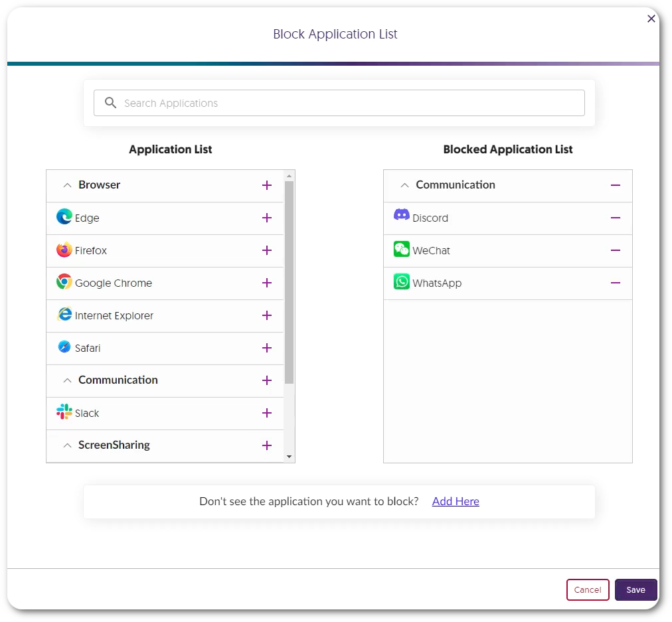The image size is (672, 622).
Task: Add the entire Browser category to blocked
Action: [x=267, y=185]
